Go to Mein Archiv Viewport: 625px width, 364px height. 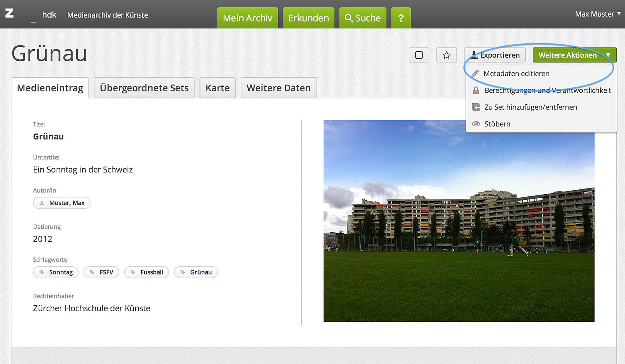pyautogui.click(x=248, y=18)
